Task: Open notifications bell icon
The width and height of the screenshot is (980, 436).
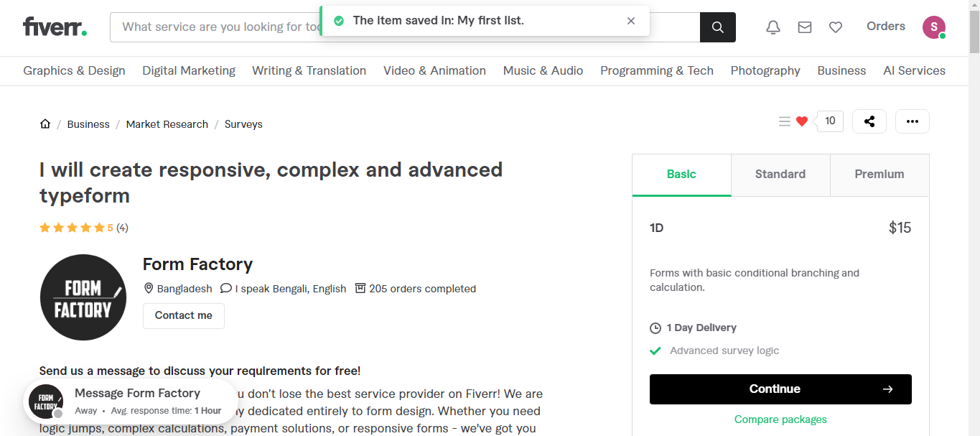Action: pyautogui.click(x=773, y=27)
